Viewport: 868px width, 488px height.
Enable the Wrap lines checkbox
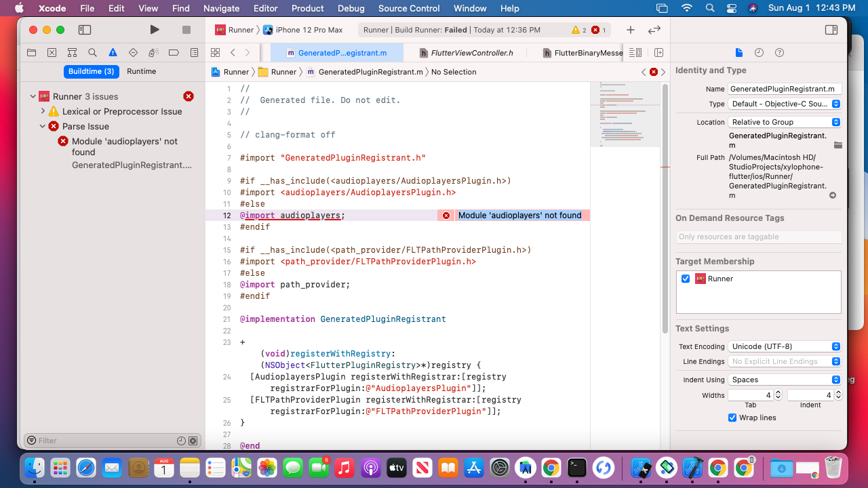pos(732,418)
